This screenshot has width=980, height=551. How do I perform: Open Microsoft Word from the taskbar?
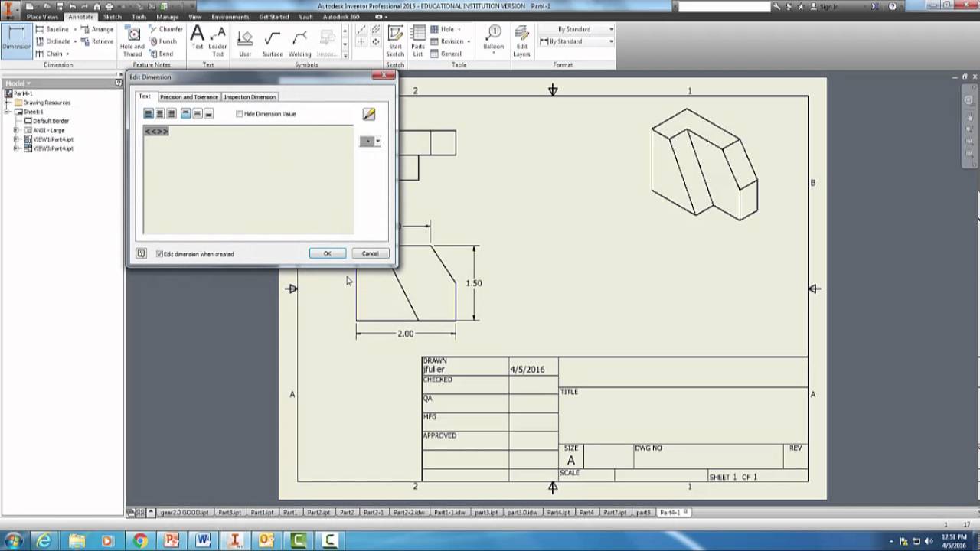click(x=203, y=540)
